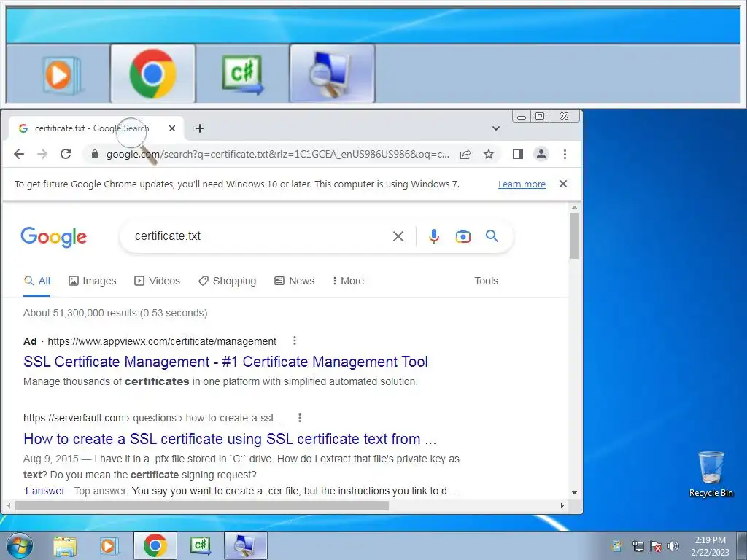
Task: Click the Magnifier taskbar button
Action: pos(245,545)
